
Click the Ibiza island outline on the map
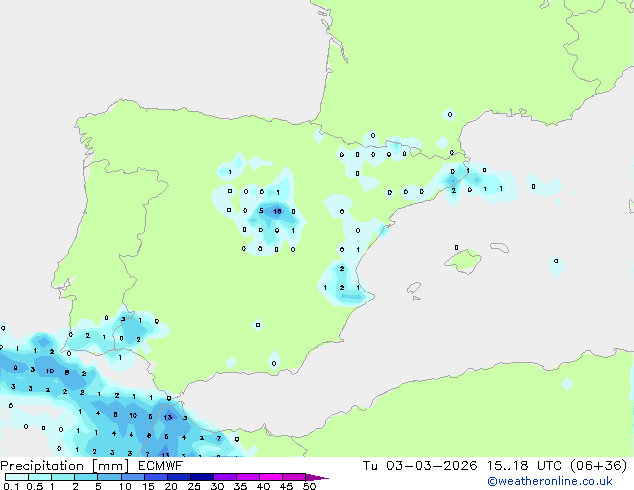pyautogui.click(x=414, y=288)
